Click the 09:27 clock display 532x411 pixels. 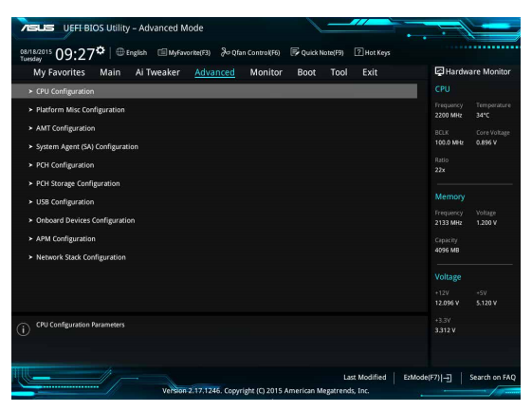(75, 54)
